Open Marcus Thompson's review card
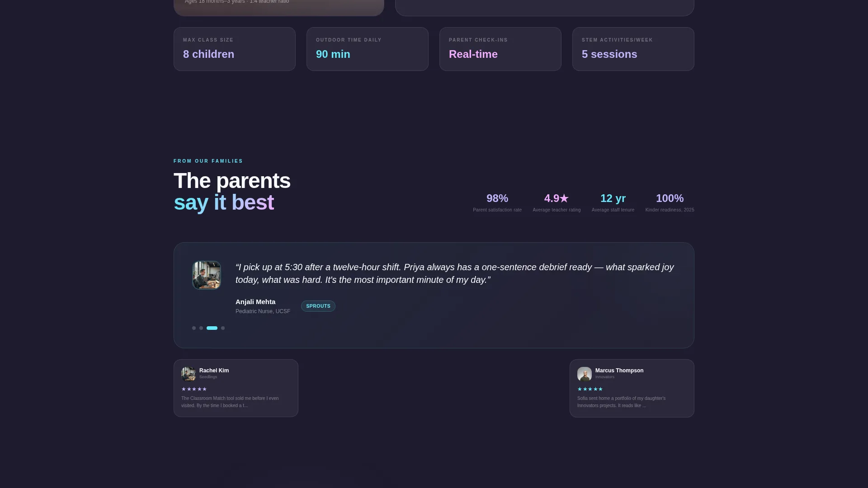This screenshot has height=488, width=868. tap(632, 388)
